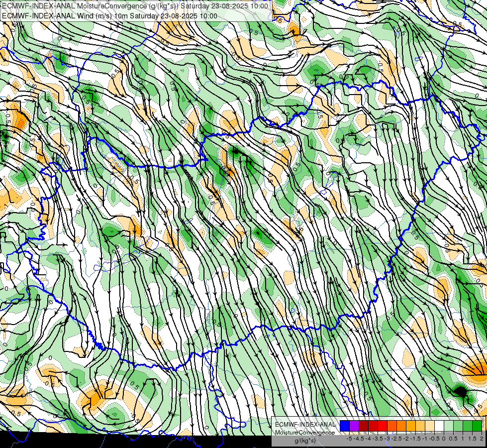Pick the bright red swatch between -3.5 and -3

[383, 426]
